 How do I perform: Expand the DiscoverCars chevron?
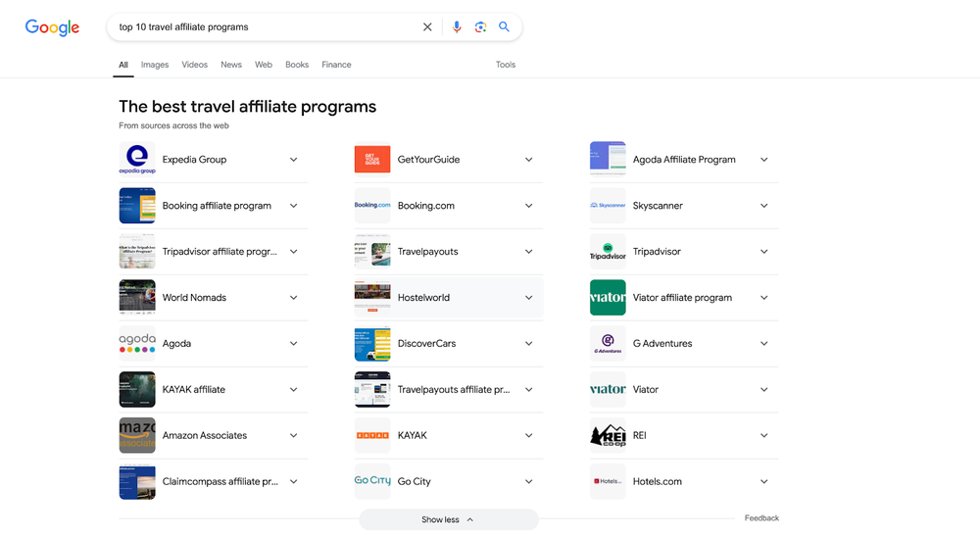point(529,343)
